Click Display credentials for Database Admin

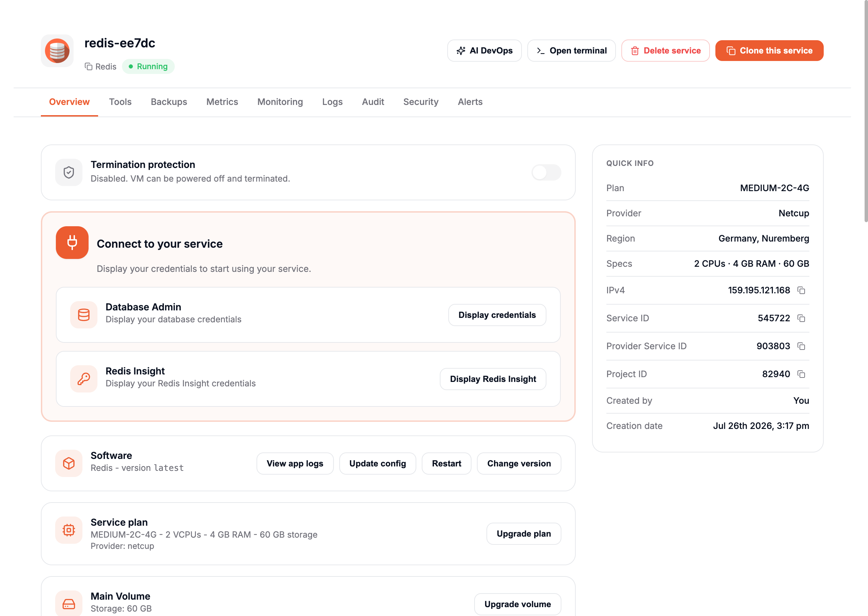497,315
